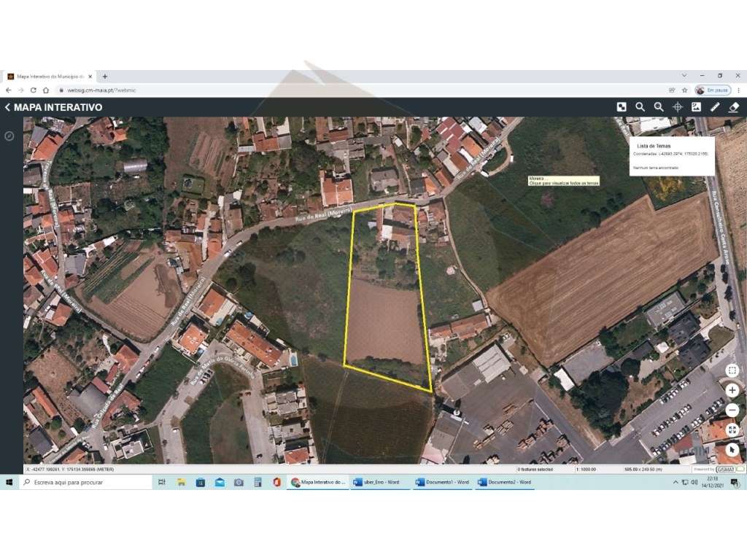The height and width of the screenshot is (560, 747).
Task: Open the volume control in tray
Action: click(x=694, y=483)
